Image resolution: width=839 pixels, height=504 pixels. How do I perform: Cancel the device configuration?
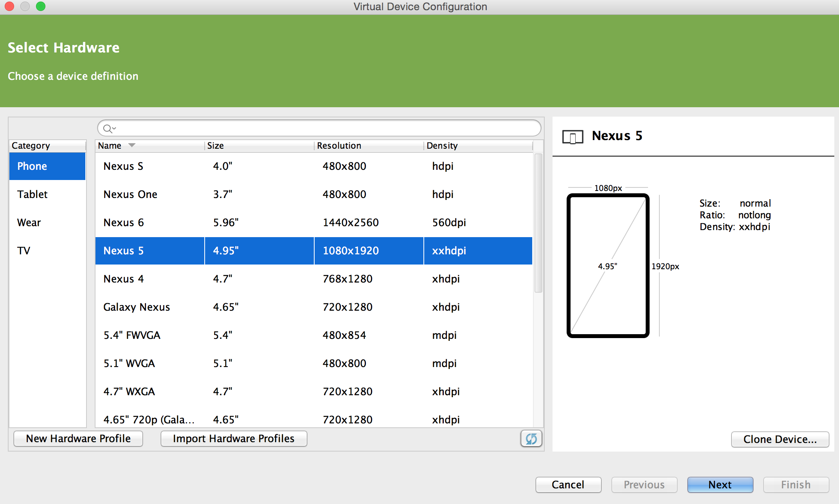click(568, 485)
